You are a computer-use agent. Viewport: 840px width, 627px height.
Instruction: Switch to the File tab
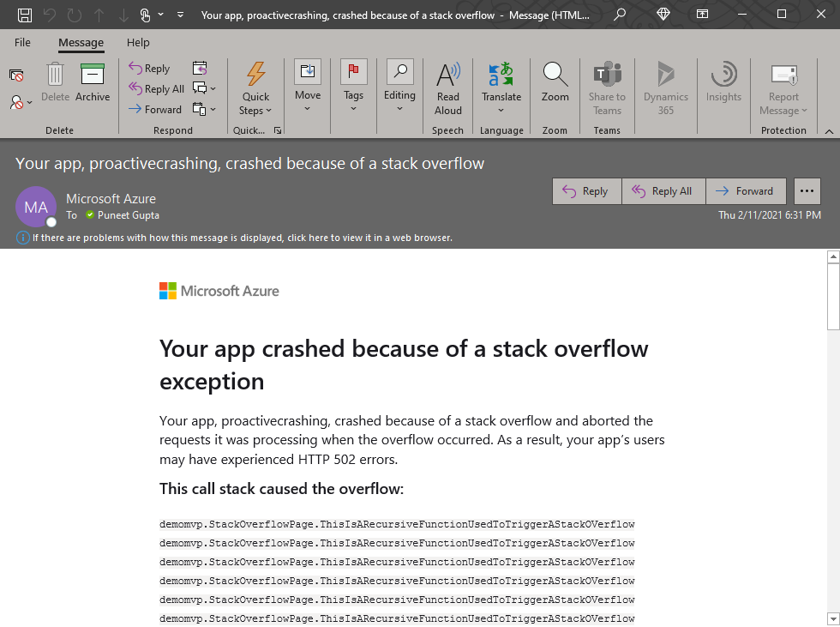[22, 42]
